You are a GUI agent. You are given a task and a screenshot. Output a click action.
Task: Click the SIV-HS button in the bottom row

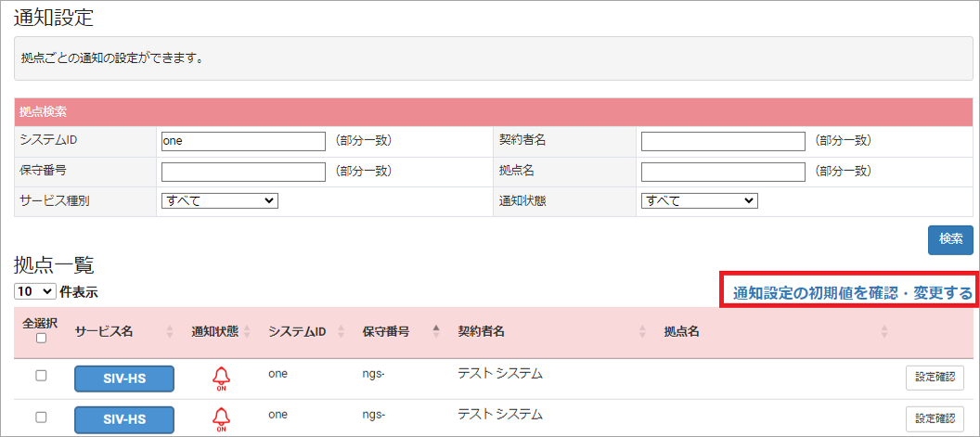pyautogui.click(x=123, y=419)
